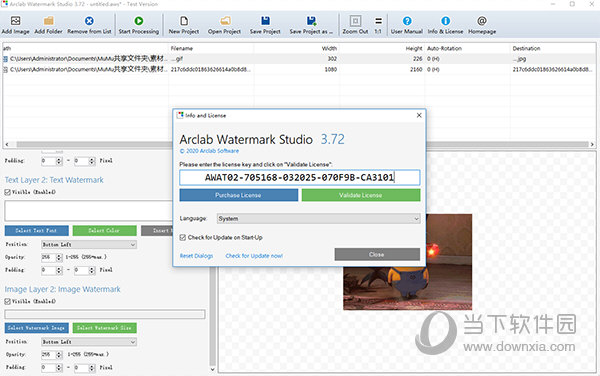This screenshot has height=376, width=600.
Task: Open Image Layer 2 Position dropdown
Action: tap(89, 342)
